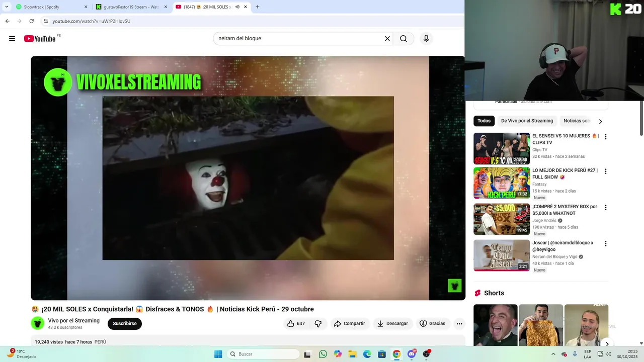The image size is (644, 362).
Task: Start voice search with the microphone
Action: click(x=426, y=39)
